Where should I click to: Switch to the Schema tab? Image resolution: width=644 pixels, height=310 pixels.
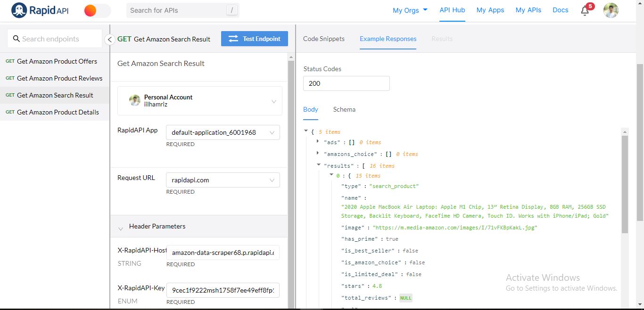pyautogui.click(x=344, y=109)
